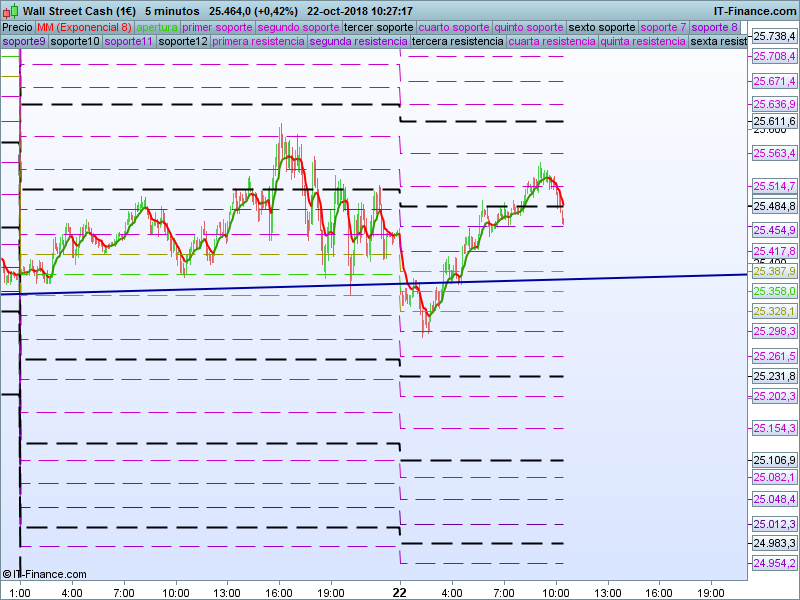Click the cuarto soporte legend entry
This screenshot has height=600, width=800.
point(454,28)
